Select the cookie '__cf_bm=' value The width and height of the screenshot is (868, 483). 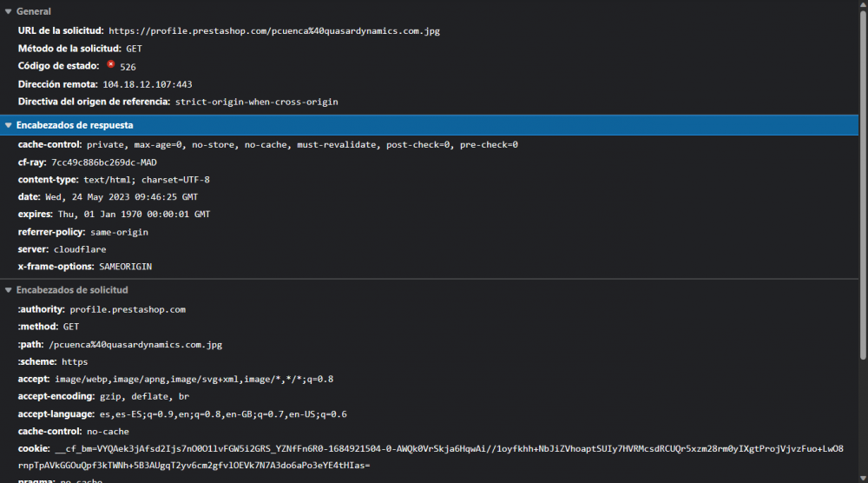[x=431, y=457]
